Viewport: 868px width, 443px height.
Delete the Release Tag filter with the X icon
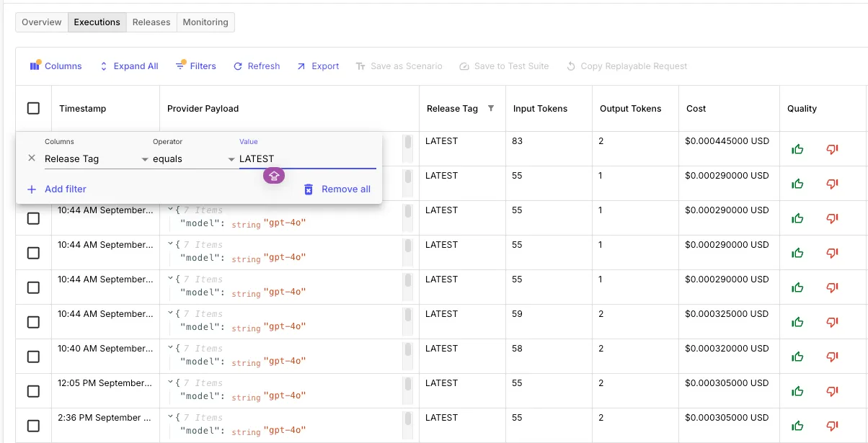[x=32, y=158]
